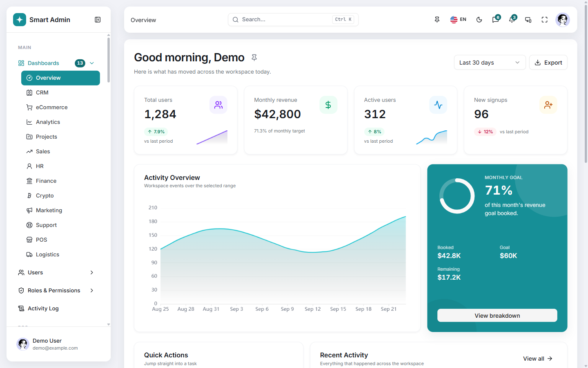
Task: Go to the eCommerce dashboard
Action: point(60,108)
